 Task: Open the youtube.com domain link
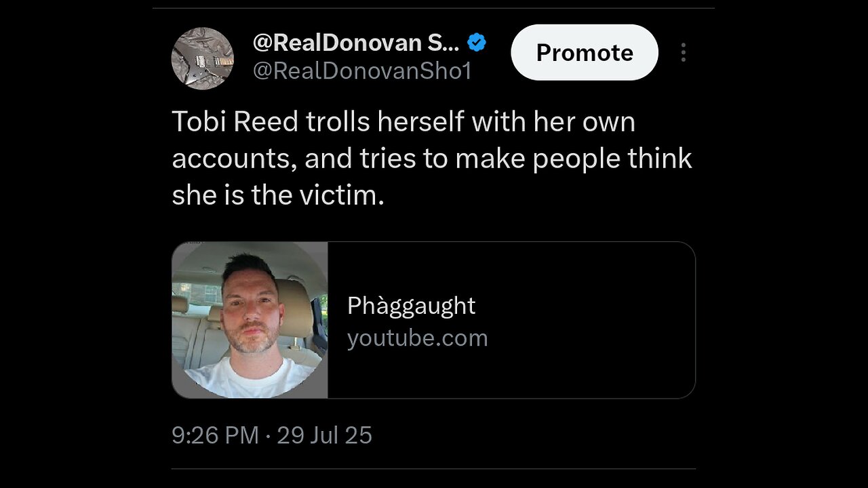coord(417,338)
